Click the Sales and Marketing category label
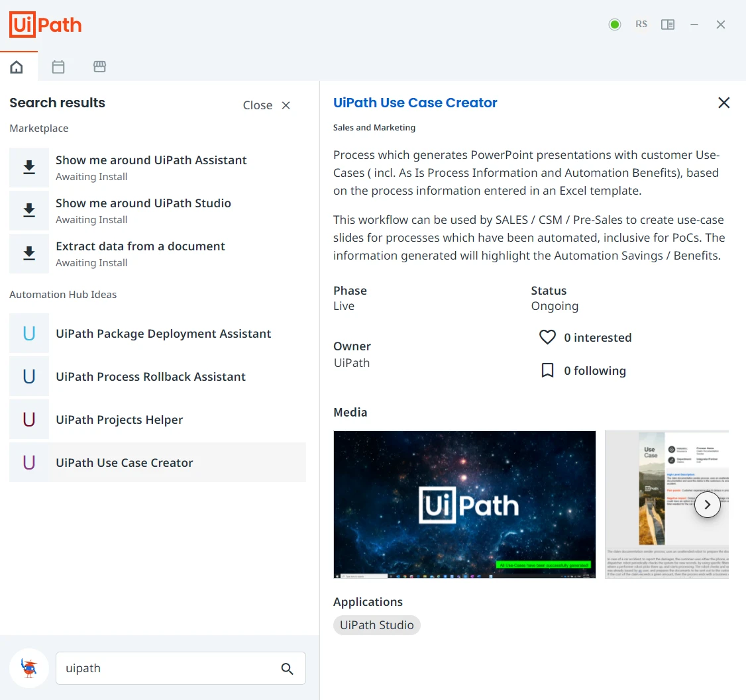 coord(374,127)
